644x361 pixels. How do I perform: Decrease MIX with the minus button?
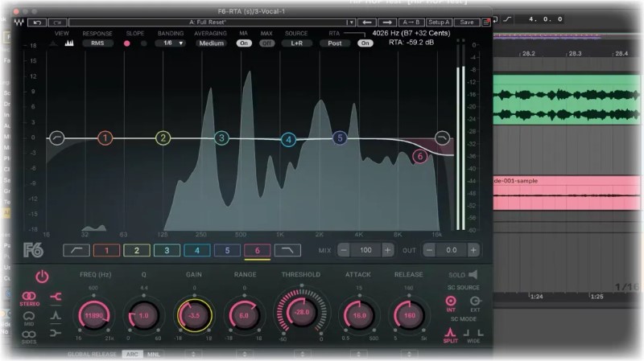344,250
